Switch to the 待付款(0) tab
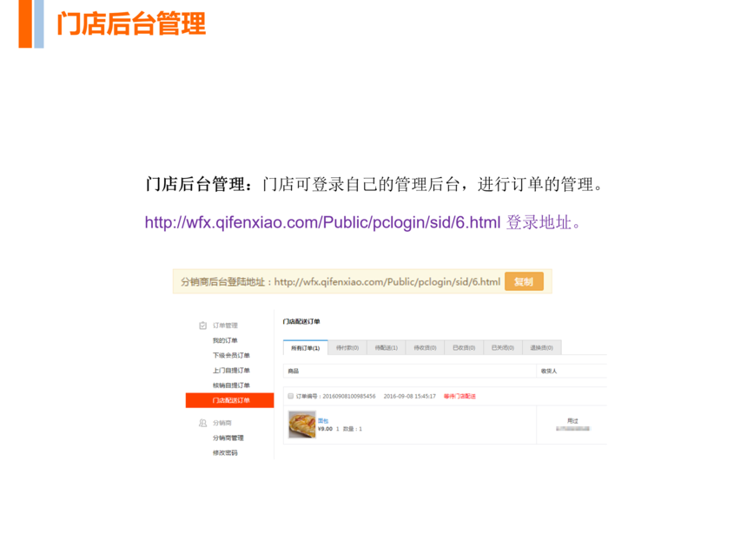747x560 pixels. tap(347, 347)
